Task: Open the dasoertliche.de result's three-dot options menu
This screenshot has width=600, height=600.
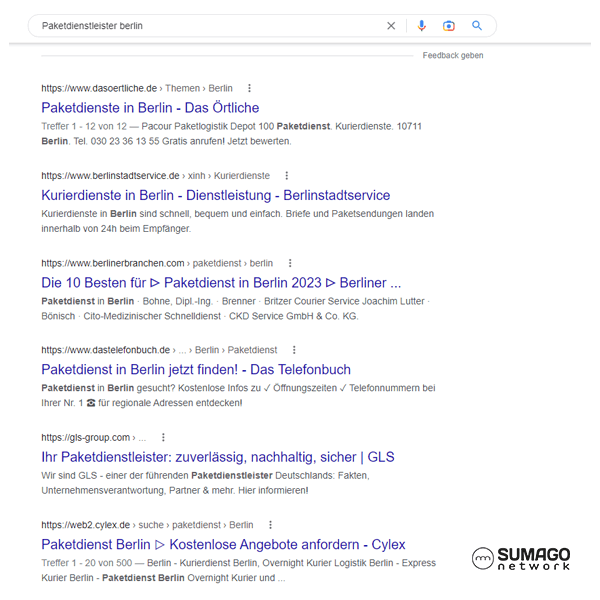Action: pyautogui.click(x=249, y=88)
